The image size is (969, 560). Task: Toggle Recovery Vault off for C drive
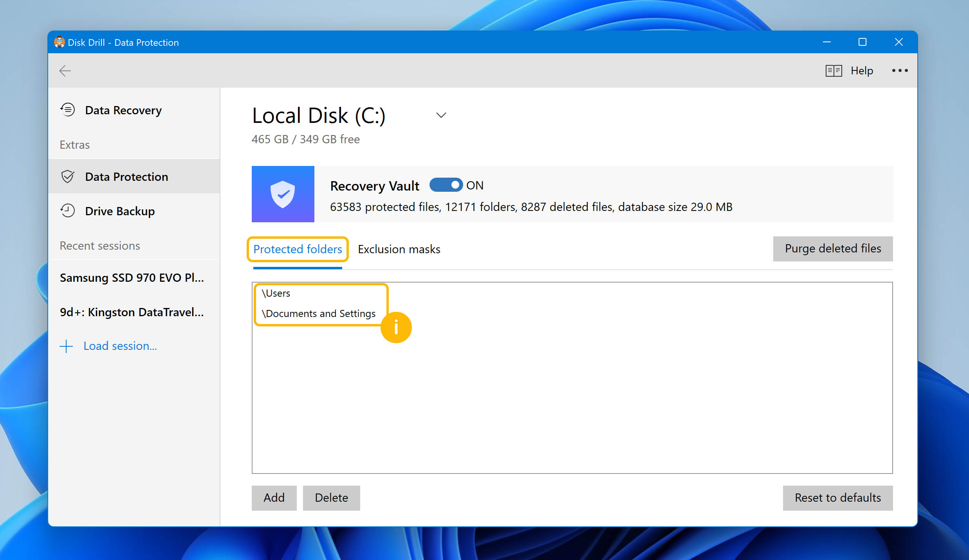[447, 185]
